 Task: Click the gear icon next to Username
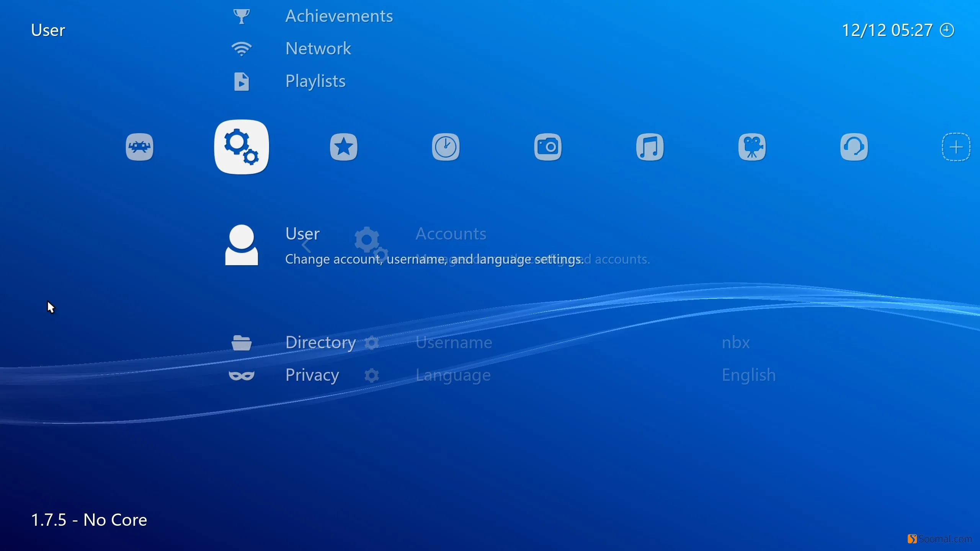click(x=372, y=342)
